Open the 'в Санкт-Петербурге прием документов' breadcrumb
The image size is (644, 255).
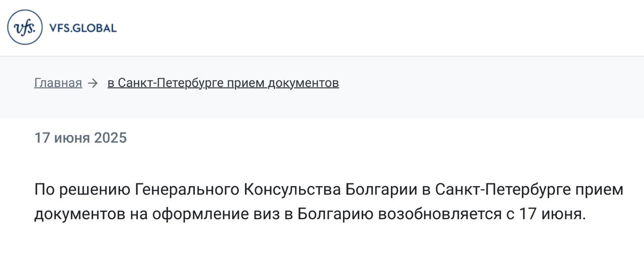click(x=223, y=83)
